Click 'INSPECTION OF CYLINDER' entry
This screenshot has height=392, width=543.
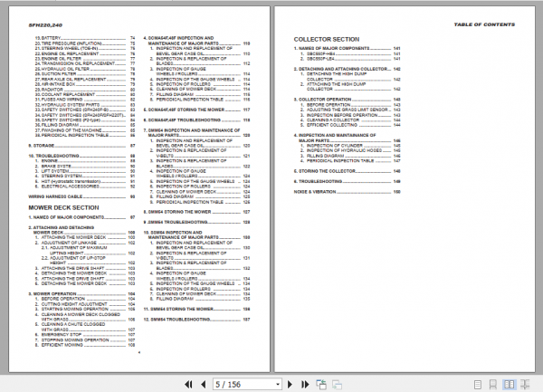click(350, 146)
